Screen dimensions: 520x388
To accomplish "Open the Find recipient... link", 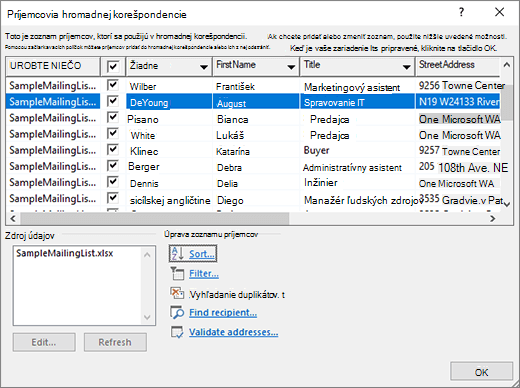I will pyautogui.click(x=223, y=313).
